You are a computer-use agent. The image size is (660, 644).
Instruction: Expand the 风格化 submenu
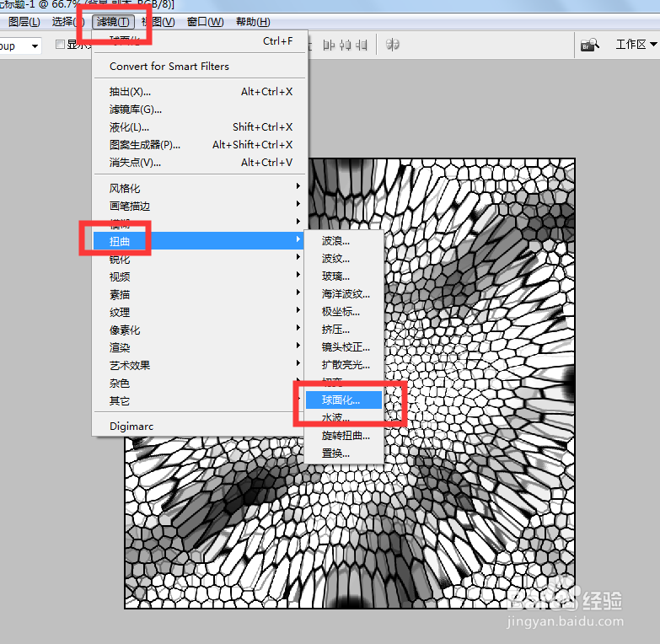(200, 188)
